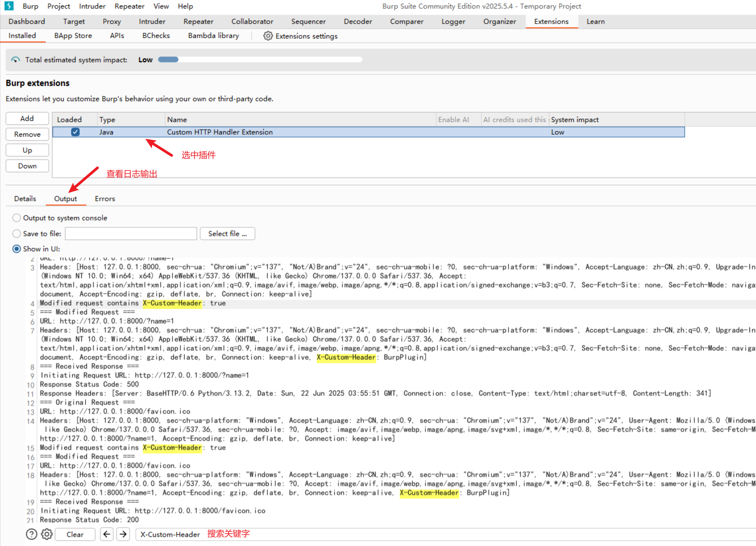756x546 pixels.
Task: Open the View menu
Action: [161, 6]
